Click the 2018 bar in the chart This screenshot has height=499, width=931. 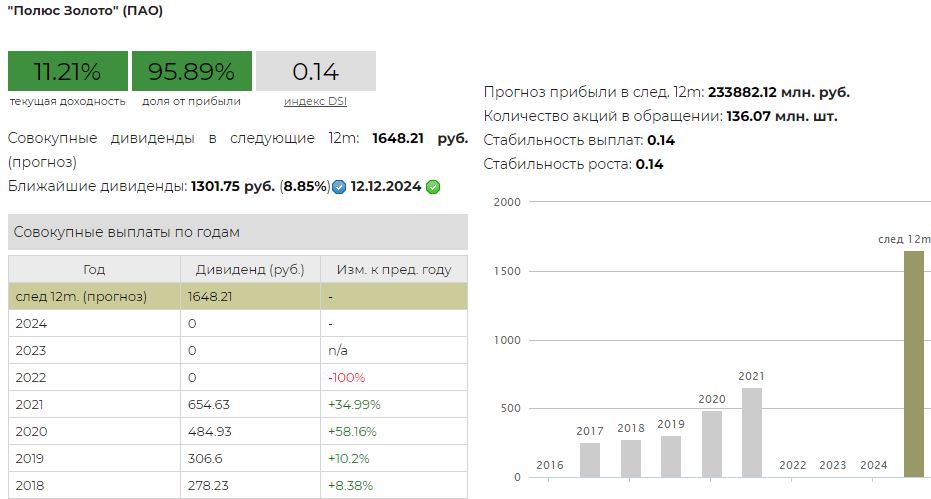[x=631, y=459]
